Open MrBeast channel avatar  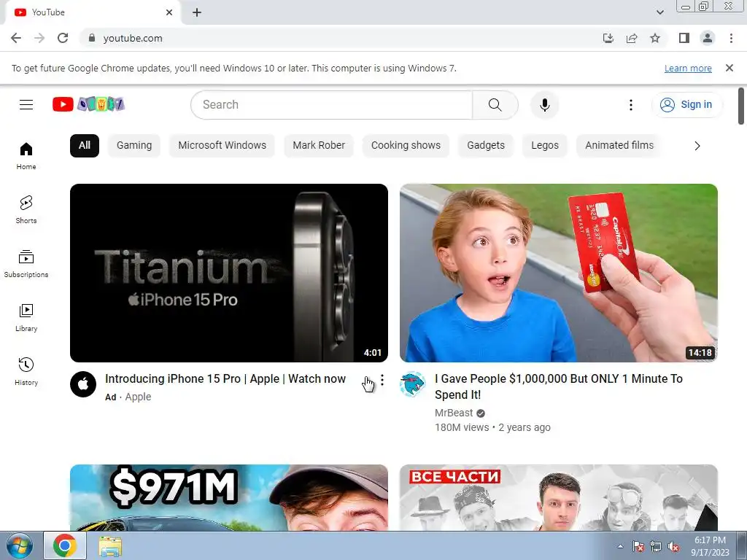coord(413,384)
